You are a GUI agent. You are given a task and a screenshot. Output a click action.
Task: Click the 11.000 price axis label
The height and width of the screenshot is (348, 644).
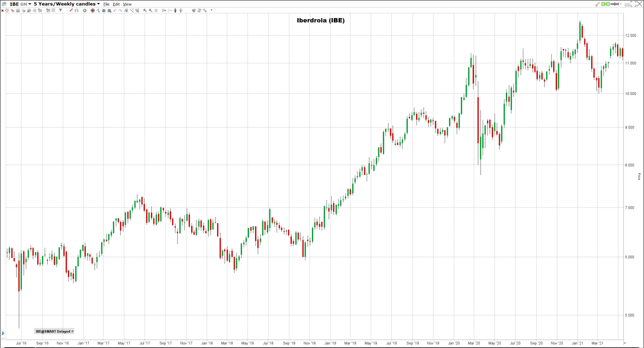click(631, 63)
